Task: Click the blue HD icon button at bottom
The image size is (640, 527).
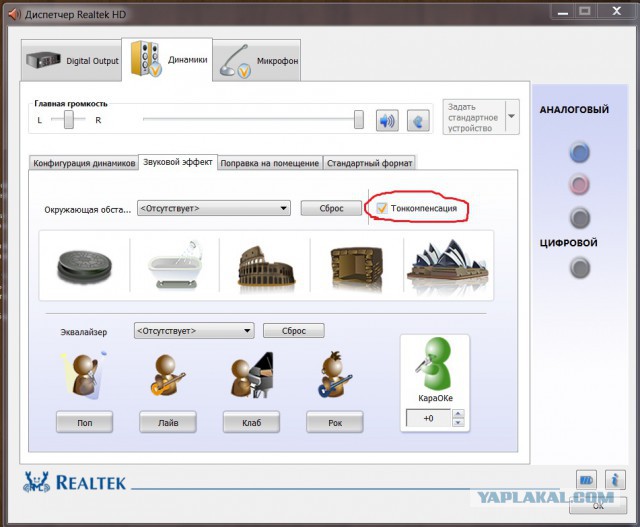Action: tap(586, 480)
